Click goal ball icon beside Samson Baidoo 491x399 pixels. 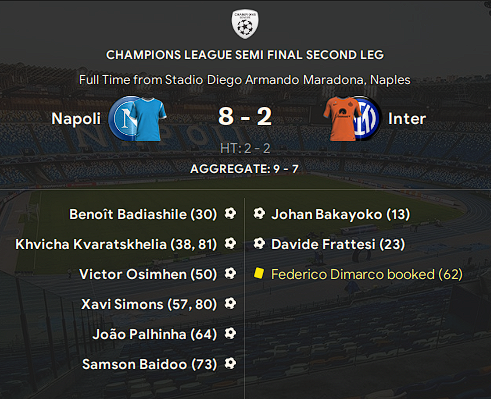click(x=230, y=363)
